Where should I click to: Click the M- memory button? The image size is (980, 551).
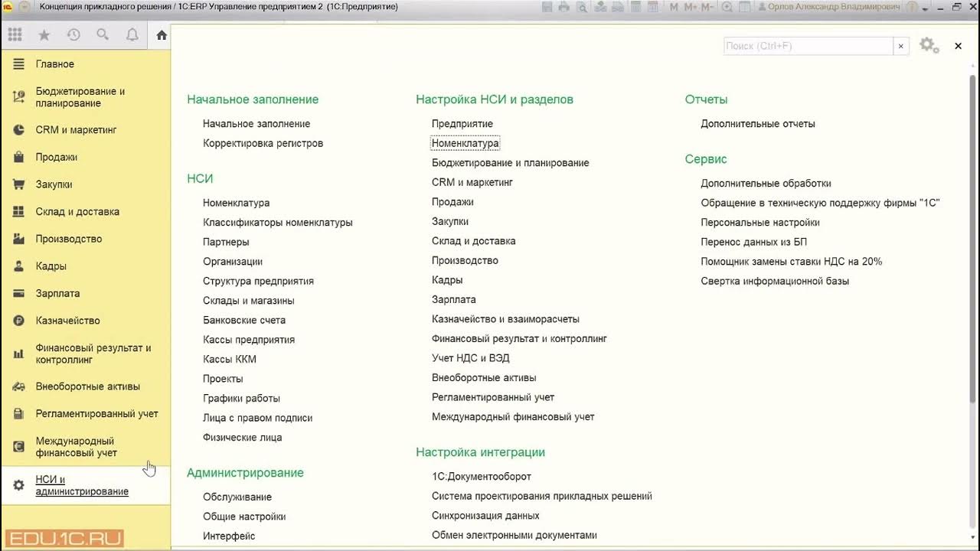(x=707, y=7)
